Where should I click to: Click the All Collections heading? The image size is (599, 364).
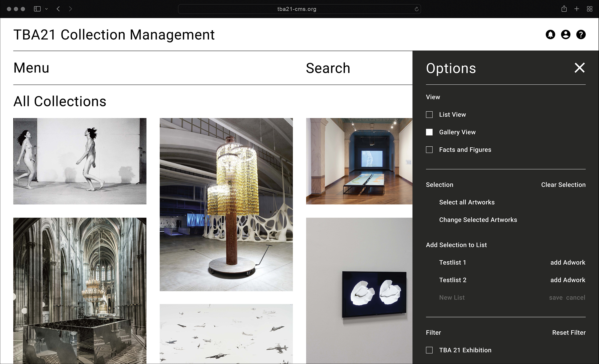coord(60,101)
